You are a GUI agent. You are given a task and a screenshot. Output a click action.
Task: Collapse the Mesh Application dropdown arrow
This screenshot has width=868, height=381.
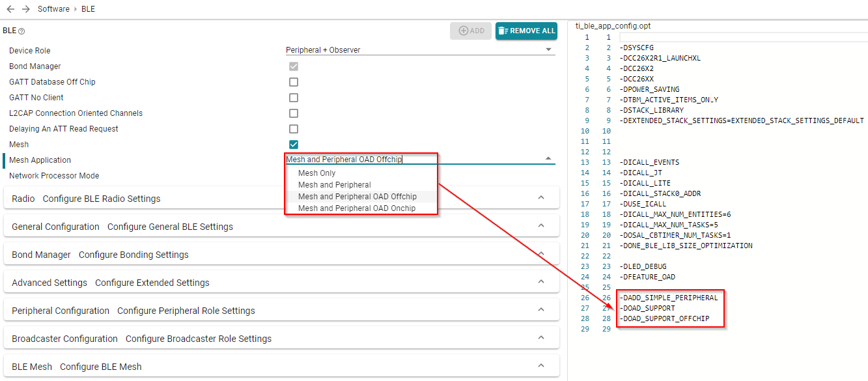[x=548, y=158]
